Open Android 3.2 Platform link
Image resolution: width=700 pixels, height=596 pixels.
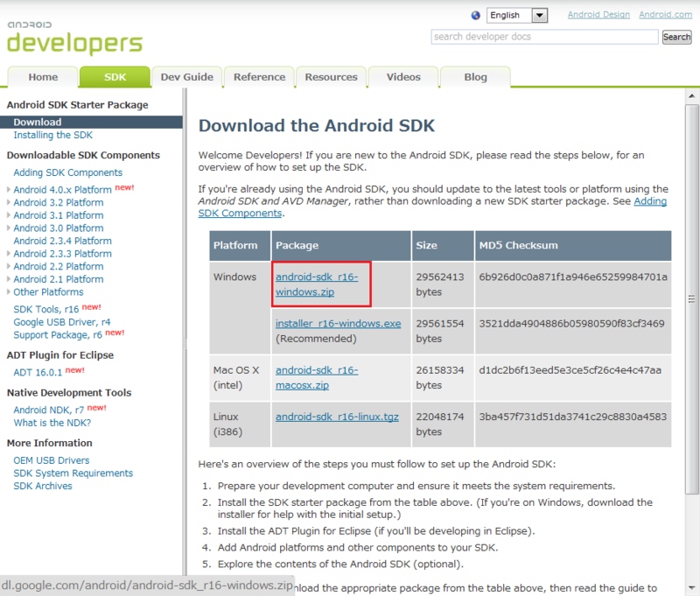[59, 203]
